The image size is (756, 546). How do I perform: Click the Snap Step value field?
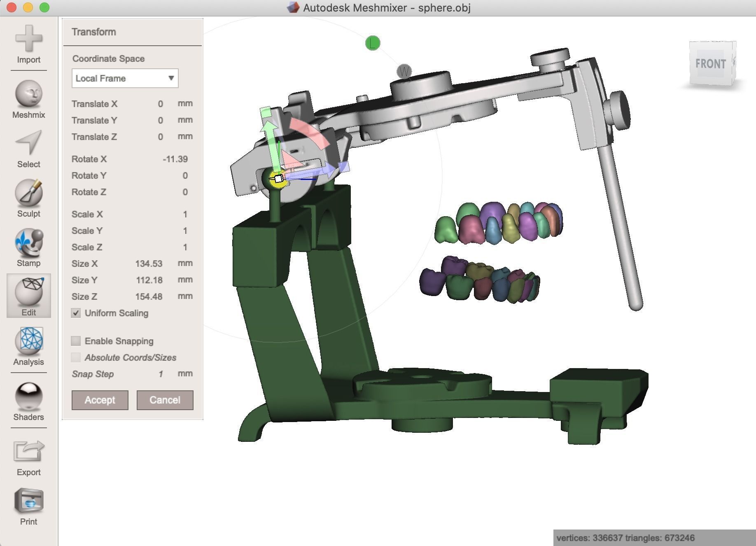coord(161,374)
